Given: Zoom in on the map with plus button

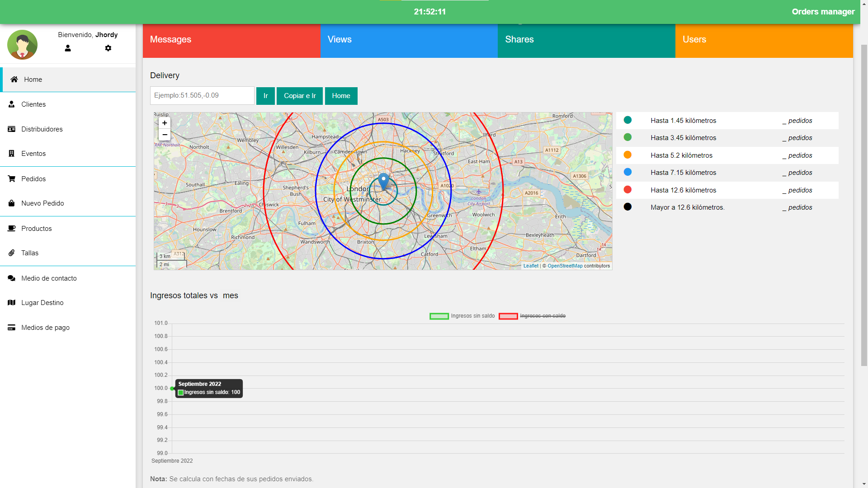Looking at the screenshot, I should tap(165, 123).
